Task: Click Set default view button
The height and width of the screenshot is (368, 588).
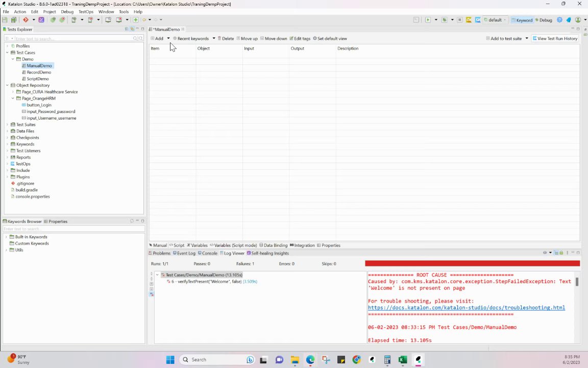Action: pyautogui.click(x=330, y=38)
